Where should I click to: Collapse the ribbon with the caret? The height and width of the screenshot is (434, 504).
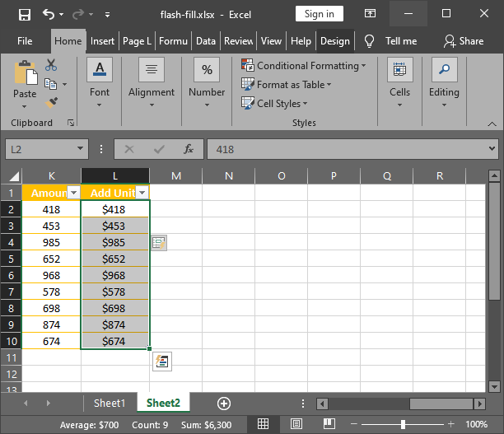coord(492,124)
